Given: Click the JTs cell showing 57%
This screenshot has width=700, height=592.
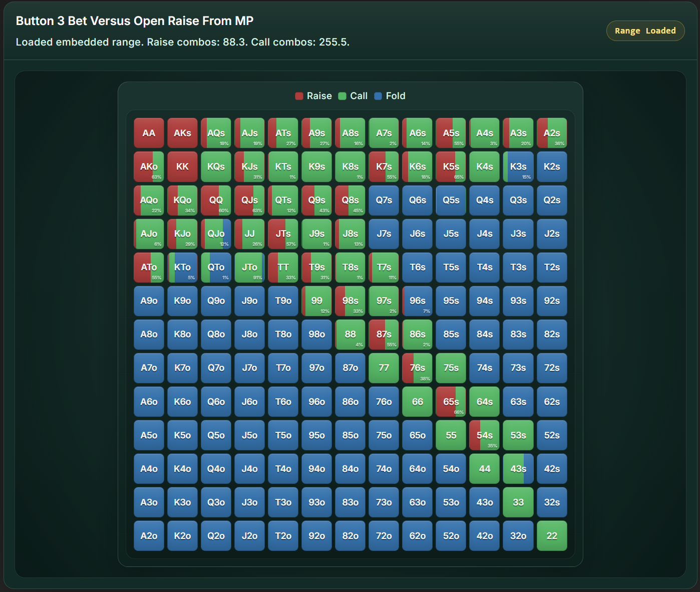Looking at the screenshot, I should (x=283, y=234).
